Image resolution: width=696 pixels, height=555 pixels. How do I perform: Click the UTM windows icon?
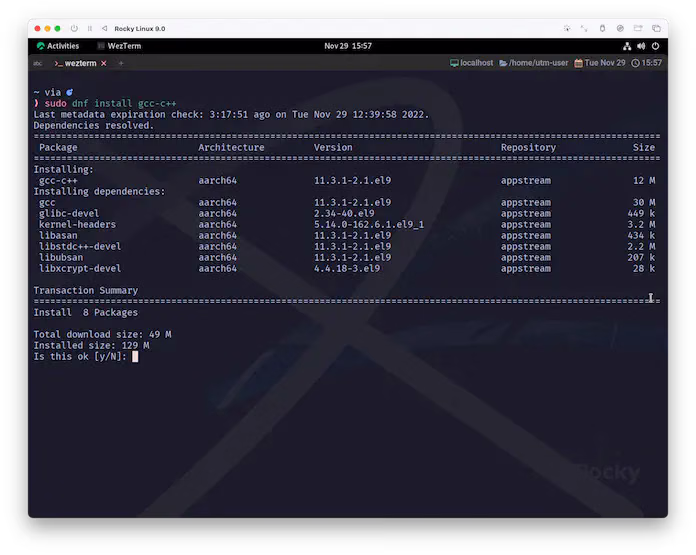point(656,28)
